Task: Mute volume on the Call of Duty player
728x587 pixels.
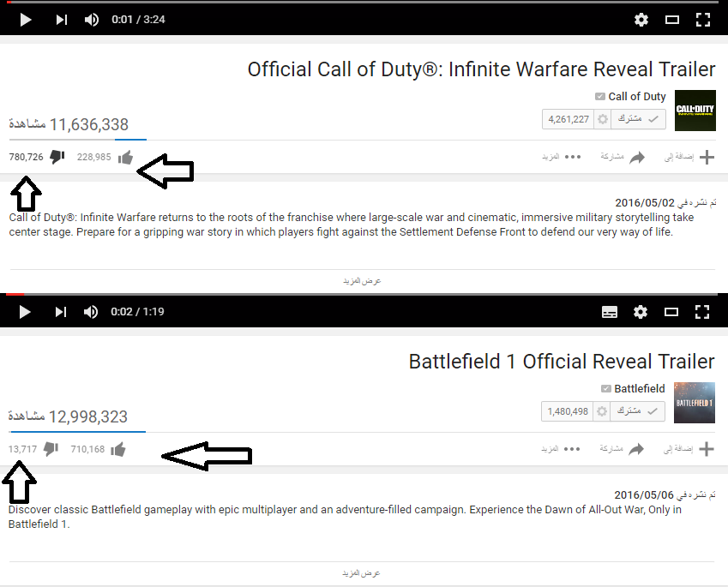Action: point(92,20)
